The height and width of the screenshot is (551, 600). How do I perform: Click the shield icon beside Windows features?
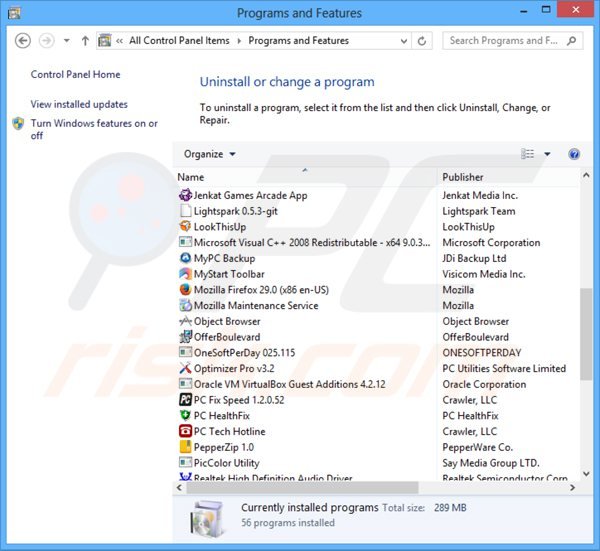(18, 124)
